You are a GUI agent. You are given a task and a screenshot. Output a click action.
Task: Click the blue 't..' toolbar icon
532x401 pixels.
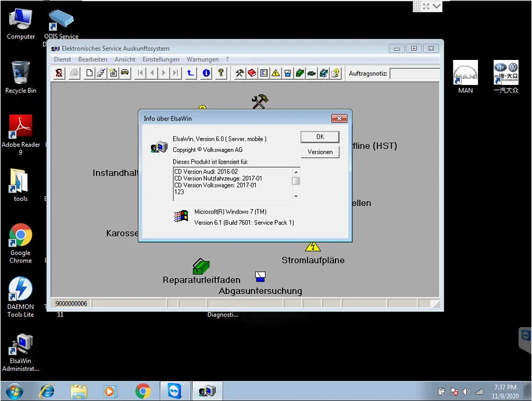(191, 73)
